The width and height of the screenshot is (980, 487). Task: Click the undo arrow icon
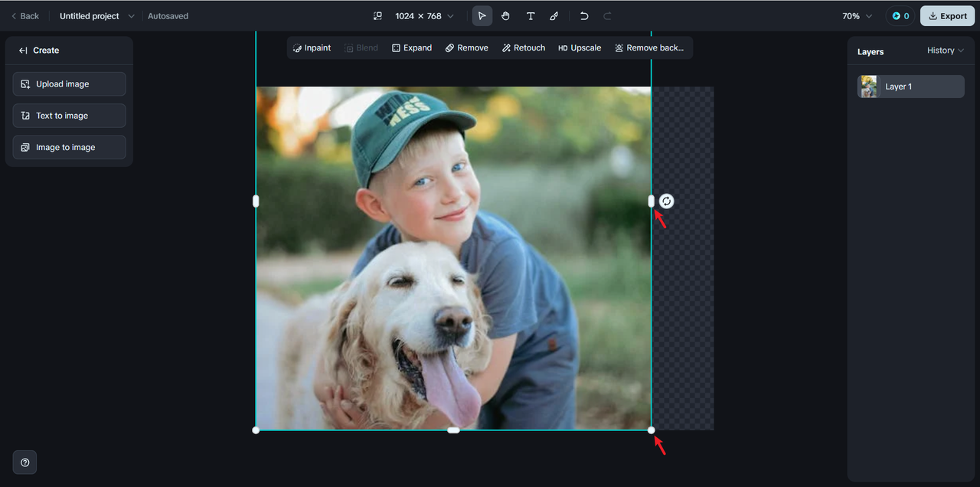[584, 16]
